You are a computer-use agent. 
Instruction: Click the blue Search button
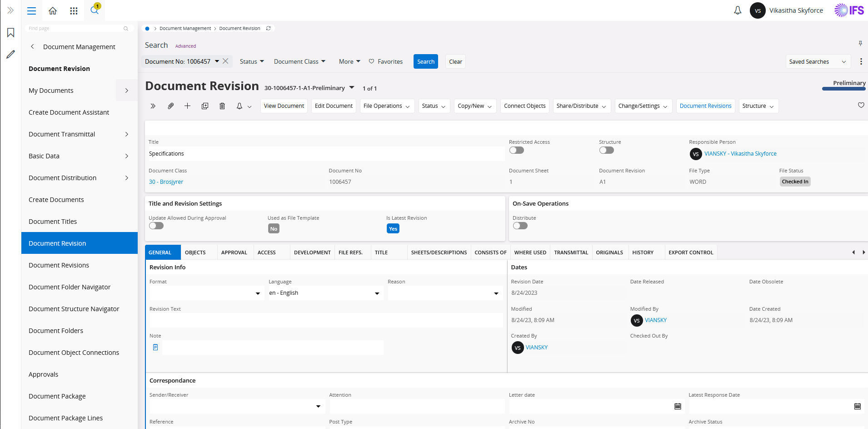click(425, 62)
